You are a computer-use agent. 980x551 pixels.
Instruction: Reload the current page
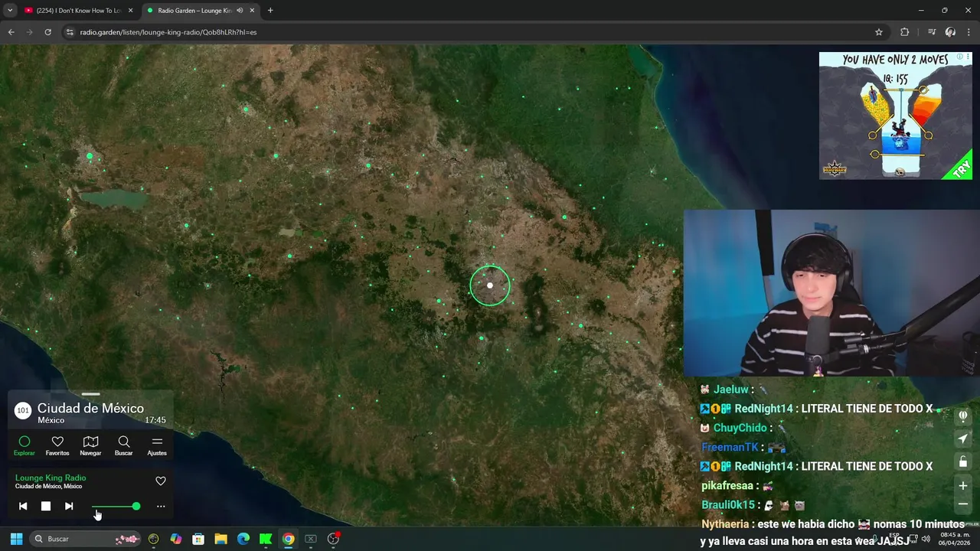pos(47,32)
